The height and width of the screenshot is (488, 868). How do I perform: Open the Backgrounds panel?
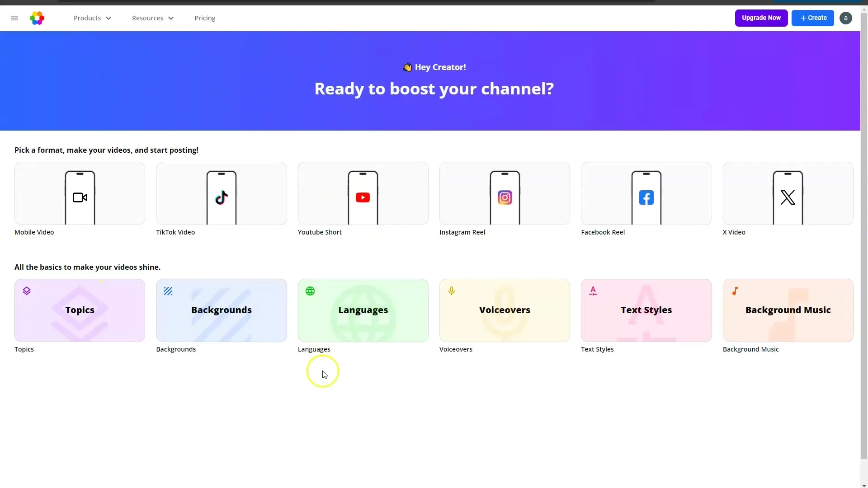click(221, 310)
